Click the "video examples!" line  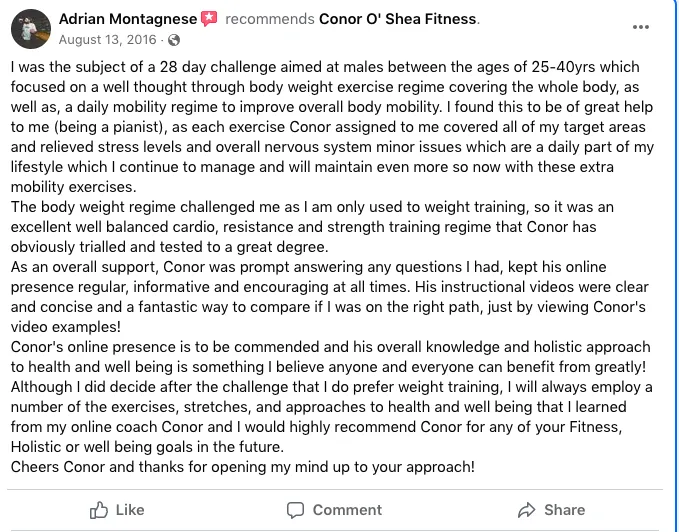(66, 327)
